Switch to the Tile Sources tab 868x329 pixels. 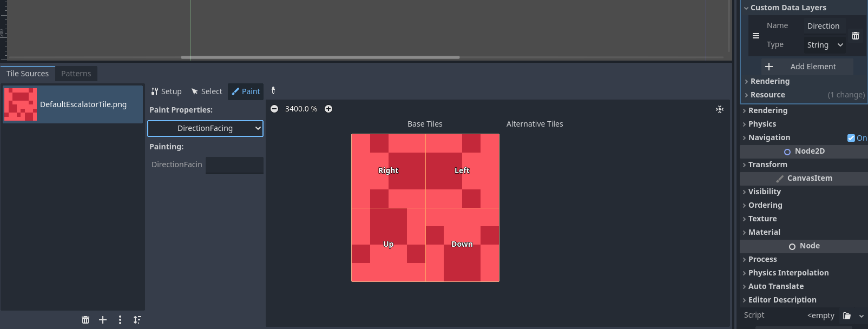[28, 74]
